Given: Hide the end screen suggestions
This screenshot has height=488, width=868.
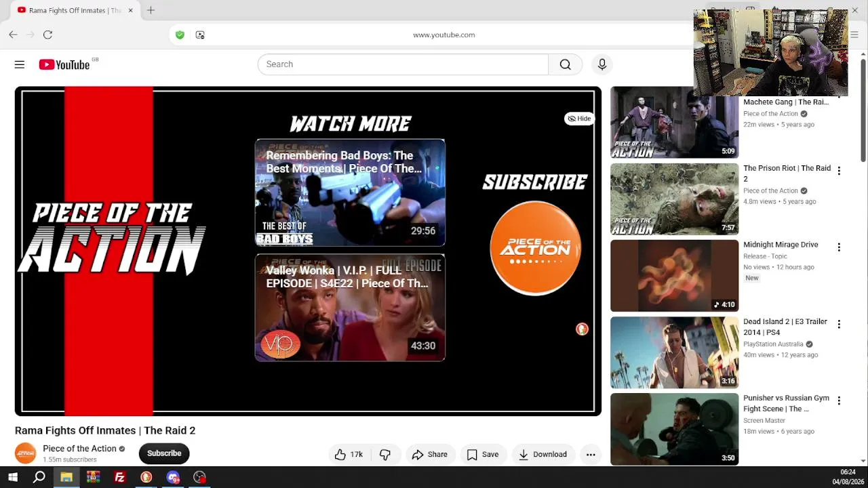Looking at the screenshot, I should [x=579, y=119].
